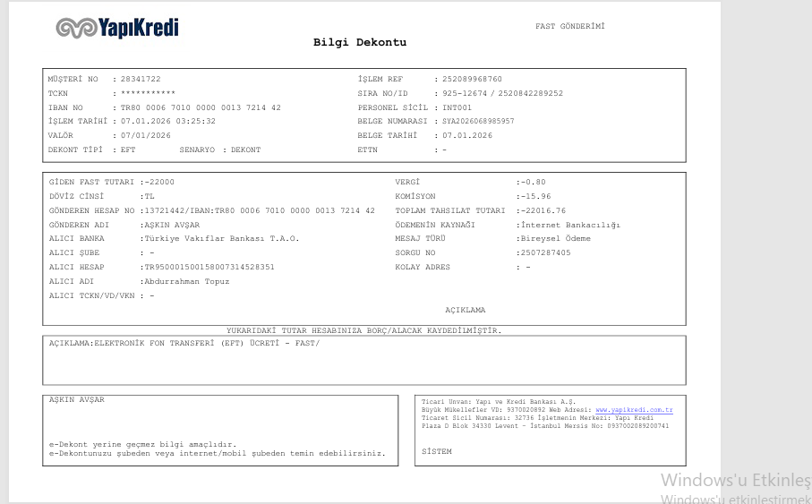Click recipient bank Türkiye Vakıflar Bankası
The height and width of the screenshot is (504, 812).
[222, 239]
